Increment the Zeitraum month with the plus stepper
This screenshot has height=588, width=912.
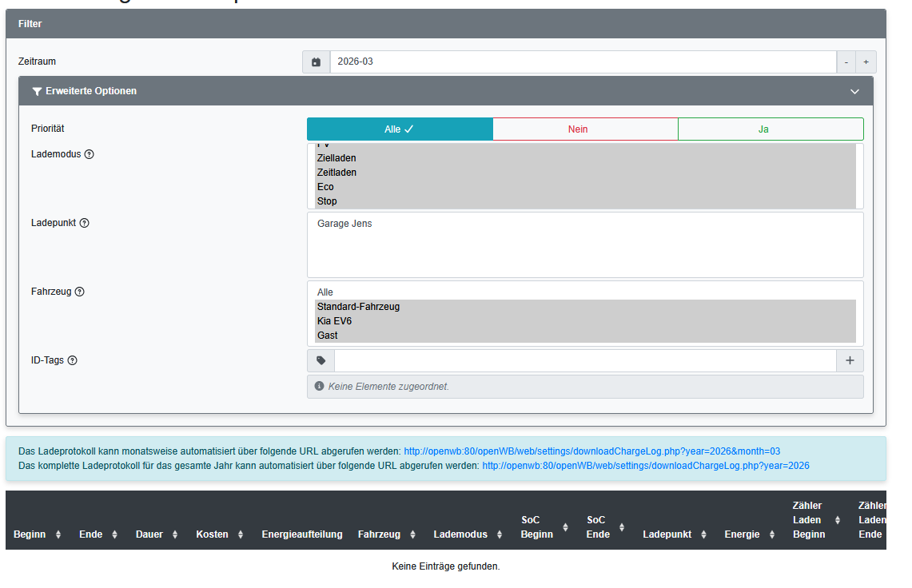coord(866,62)
